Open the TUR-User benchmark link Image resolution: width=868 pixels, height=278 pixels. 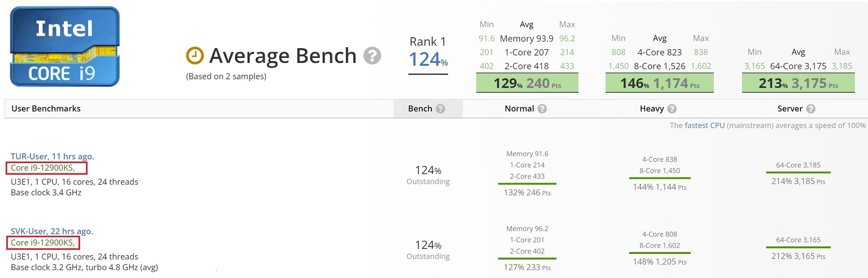click(x=52, y=157)
